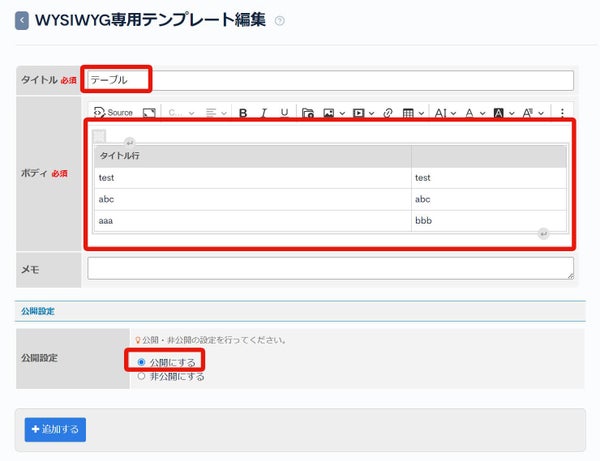The width and height of the screenshot is (600, 461).
Task: Click into the メモ text area
Action: point(331,268)
